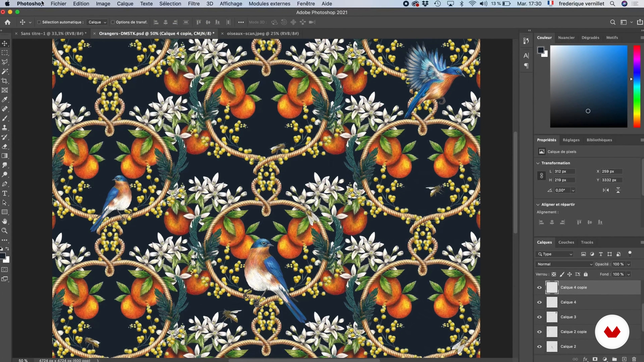This screenshot has height=362, width=644.
Task: Switch to the Réglages tab
Action: [x=571, y=140]
